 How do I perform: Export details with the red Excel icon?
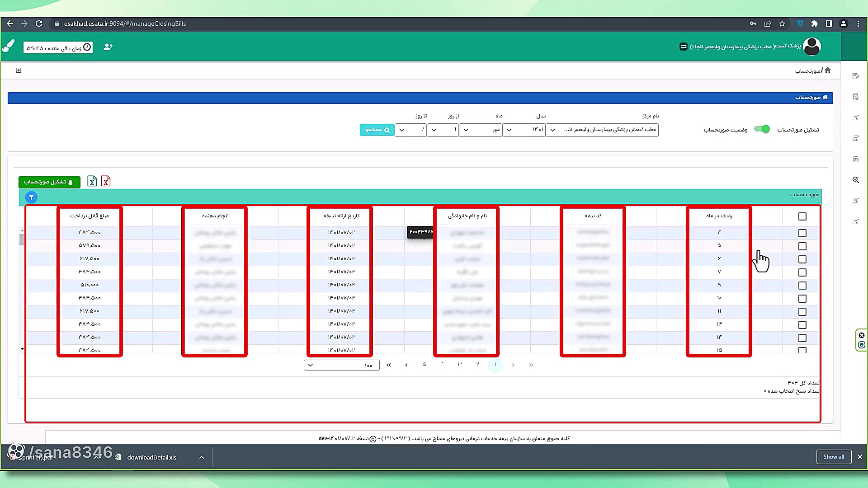pyautogui.click(x=106, y=181)
